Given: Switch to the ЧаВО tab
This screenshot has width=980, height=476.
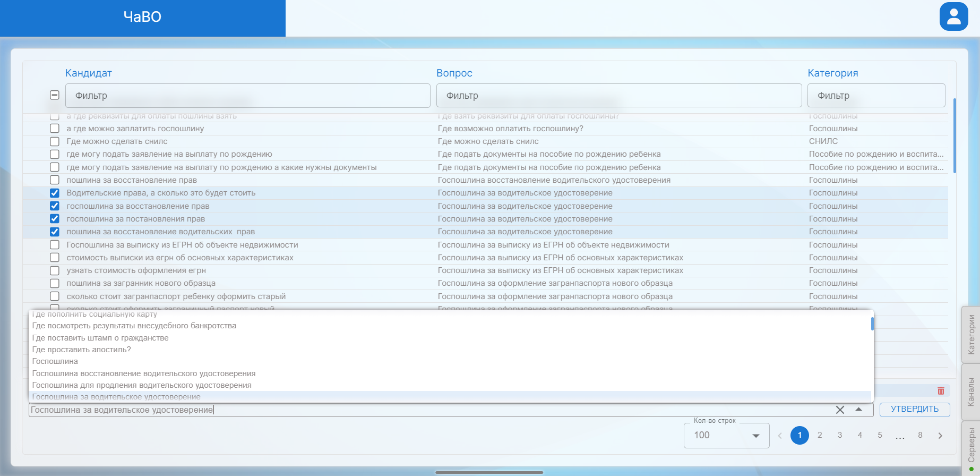Looking at the screenshot, I should [x=142, y=18].
